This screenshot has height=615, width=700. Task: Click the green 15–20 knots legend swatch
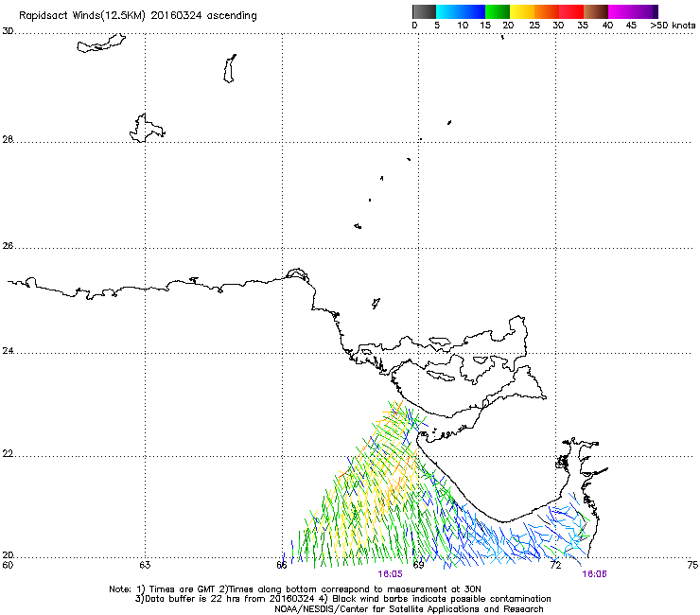pyautogui.click(x=498, y=11)
